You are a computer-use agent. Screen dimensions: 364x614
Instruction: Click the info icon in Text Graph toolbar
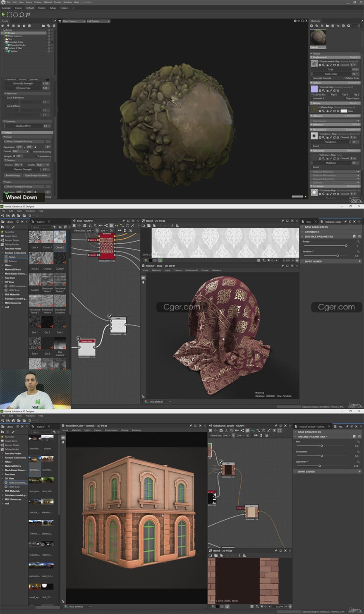(90, 225)
